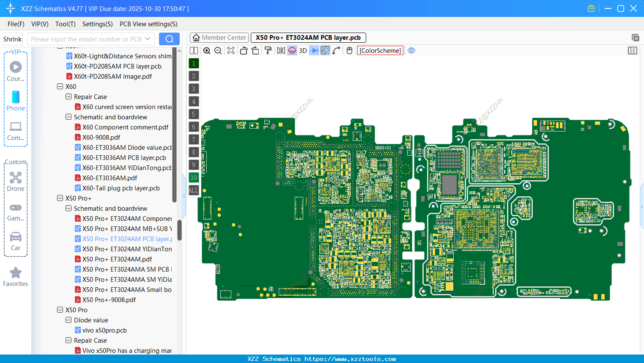Open the PCB View settings menu

[x=148, y=24]
